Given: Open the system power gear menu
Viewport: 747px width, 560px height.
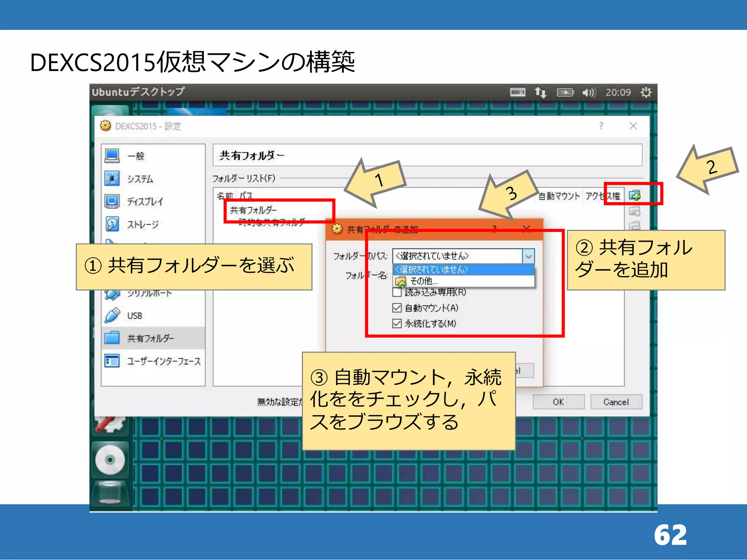Looking at the screenshot, I should tap(646, 92).
